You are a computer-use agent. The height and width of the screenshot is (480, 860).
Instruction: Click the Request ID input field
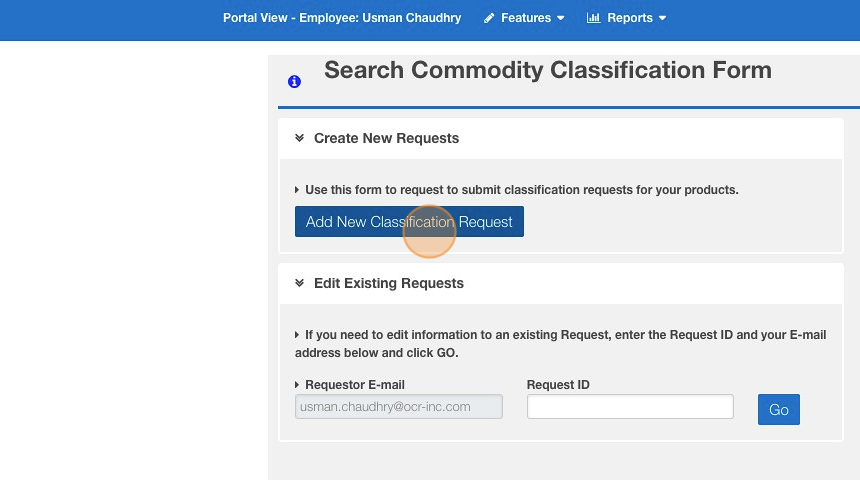(630, 407)
